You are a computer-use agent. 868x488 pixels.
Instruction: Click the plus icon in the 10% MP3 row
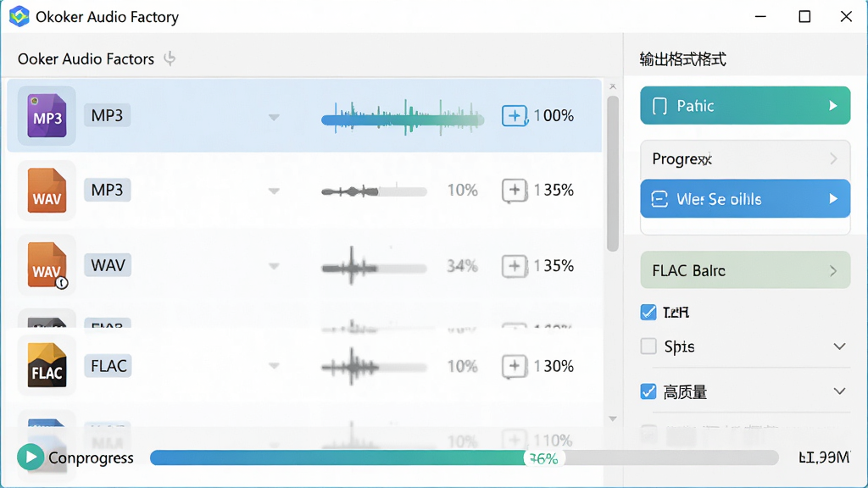point(515,191)
